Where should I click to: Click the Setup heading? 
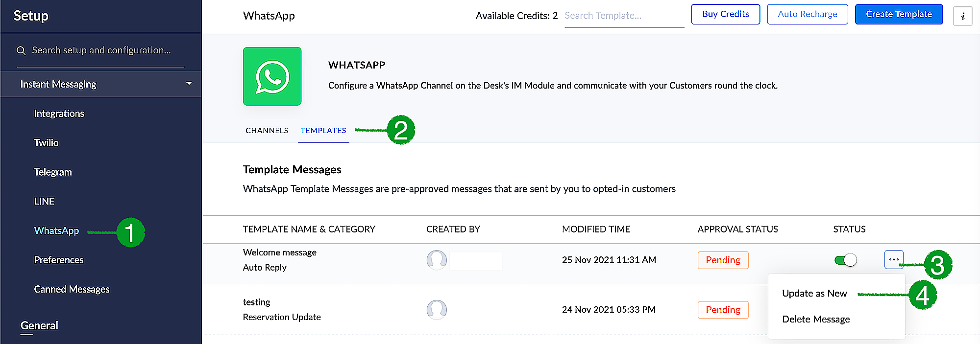tap(31, 16)
